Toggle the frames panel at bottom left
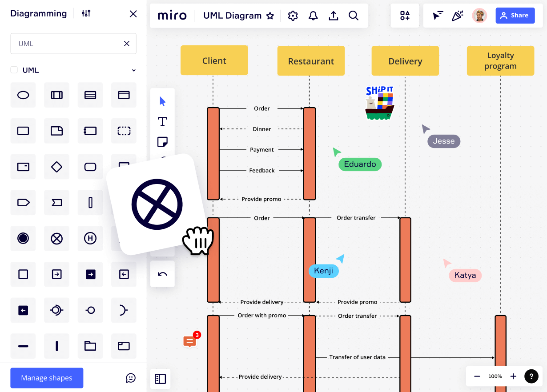This screenshot has height=392, width=547. tap(160, 379)
